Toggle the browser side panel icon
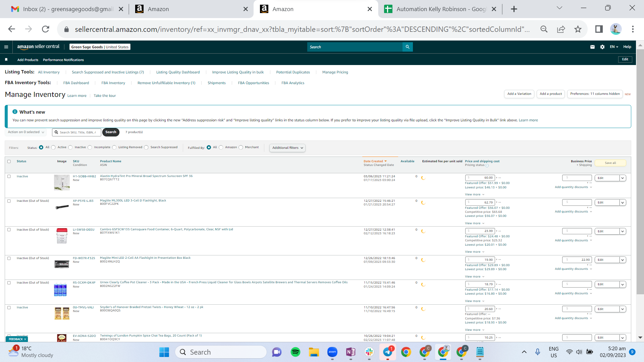Screen dimensions: 644x362 click(x=599, y=29)
